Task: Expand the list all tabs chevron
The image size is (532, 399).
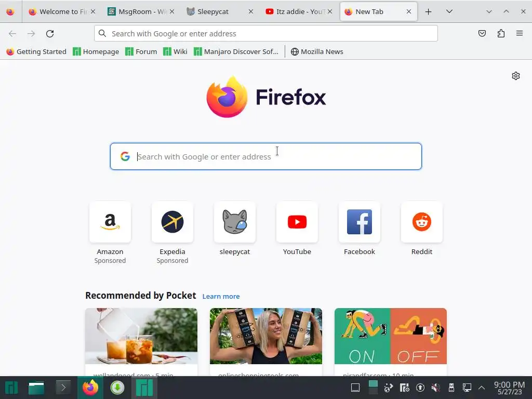Action: tap(449, 11)
